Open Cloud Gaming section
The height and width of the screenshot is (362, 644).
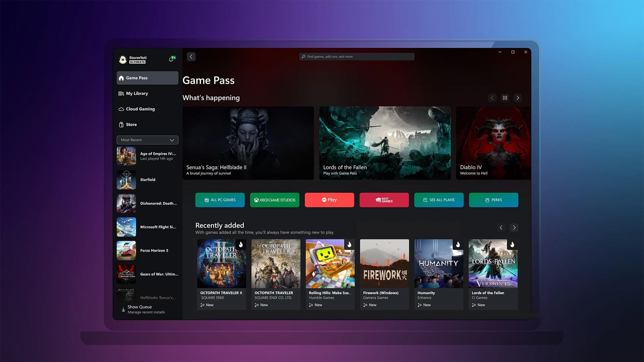[140, 109]
